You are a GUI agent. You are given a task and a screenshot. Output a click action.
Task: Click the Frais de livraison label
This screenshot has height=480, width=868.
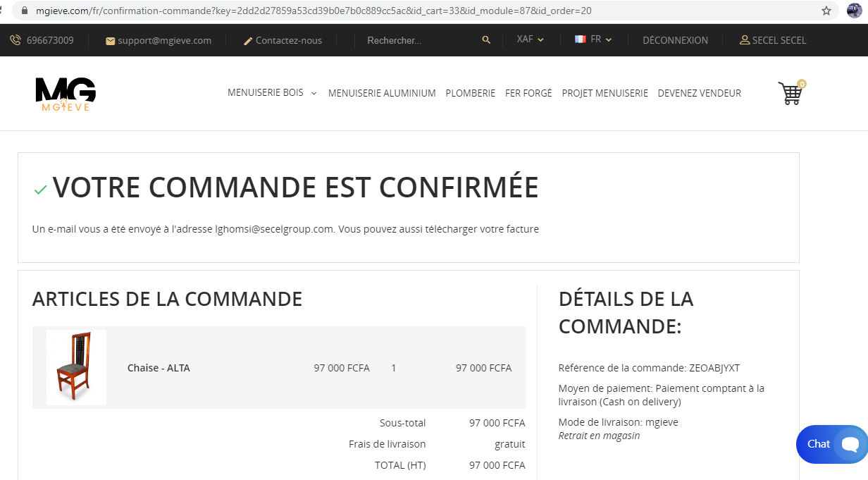(387, 444)
